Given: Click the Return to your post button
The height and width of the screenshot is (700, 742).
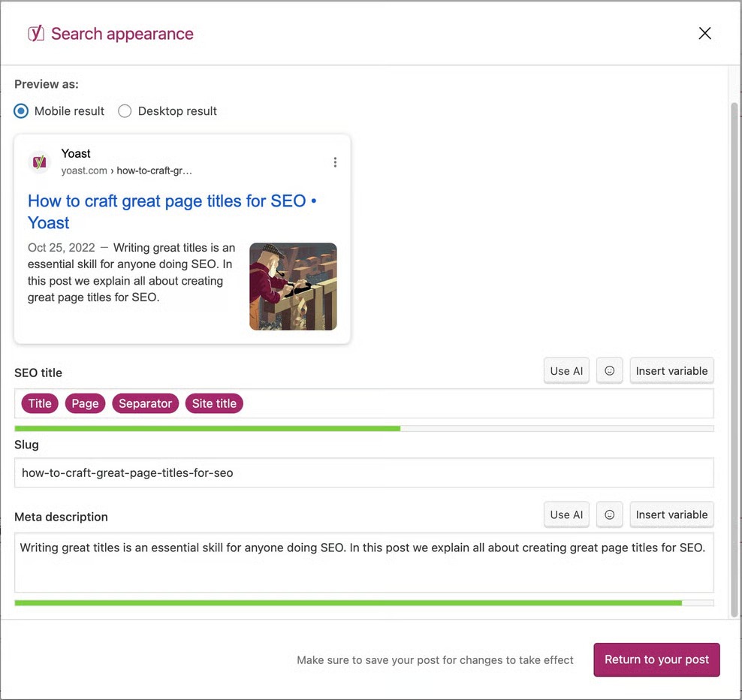Looking at the screenshot, I should pos(656,659).
